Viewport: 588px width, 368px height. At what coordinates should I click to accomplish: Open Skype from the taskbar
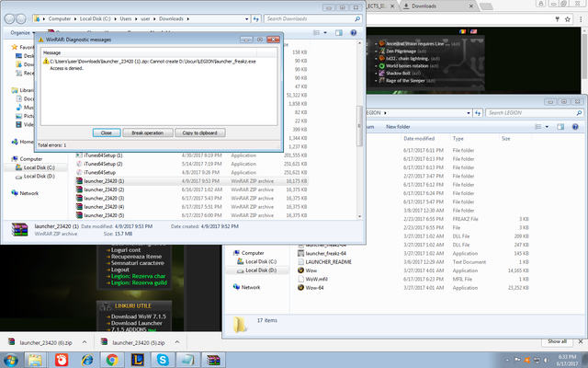[163, 360]
